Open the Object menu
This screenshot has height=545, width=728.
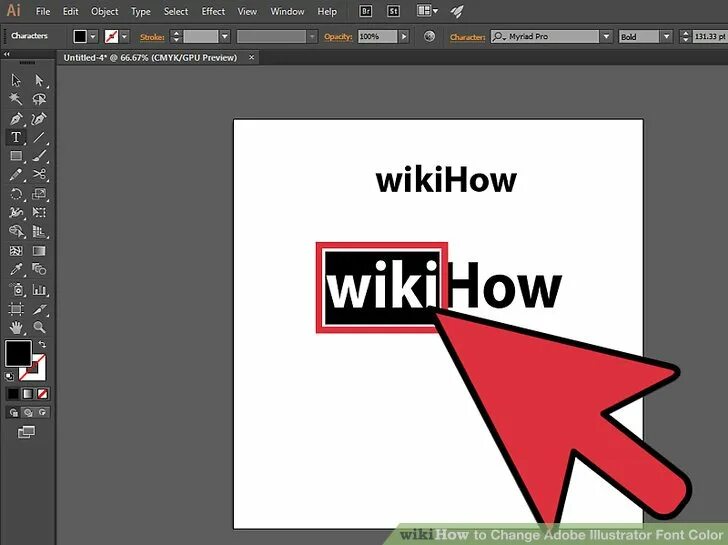[104, 11]
